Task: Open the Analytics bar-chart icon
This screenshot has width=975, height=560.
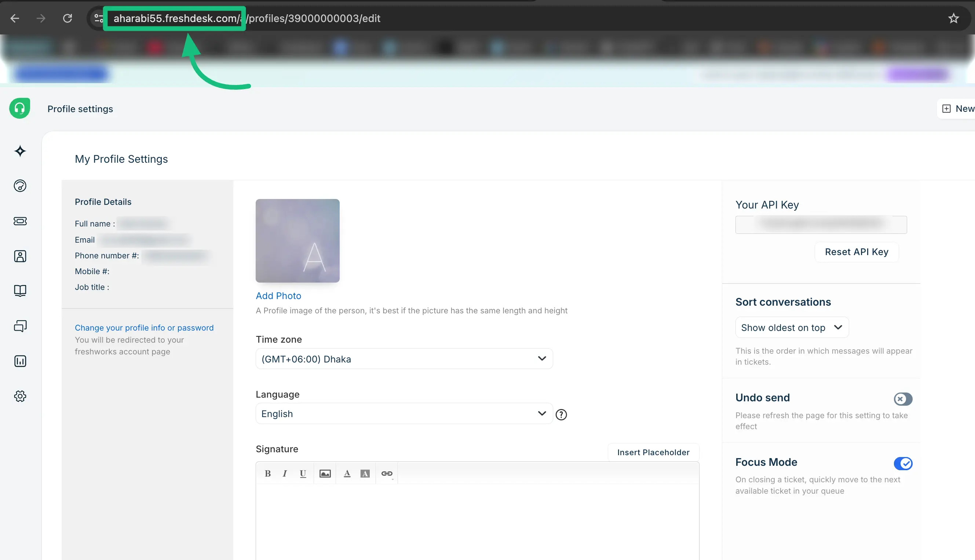Action: (x=20, y=361)
